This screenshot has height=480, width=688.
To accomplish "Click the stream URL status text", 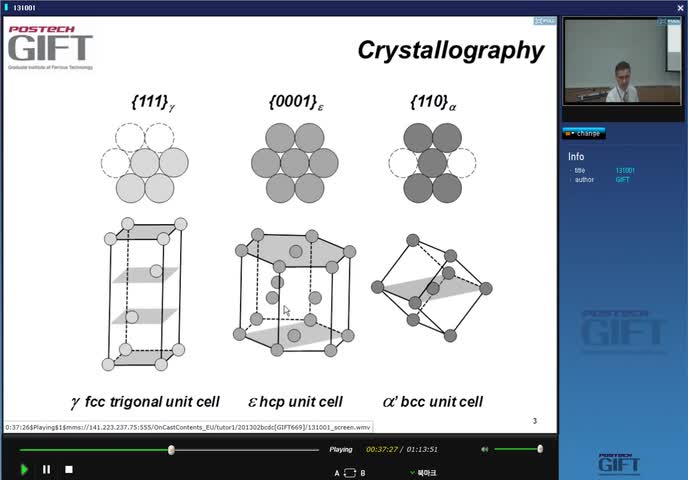I will (x=188, y=427).
